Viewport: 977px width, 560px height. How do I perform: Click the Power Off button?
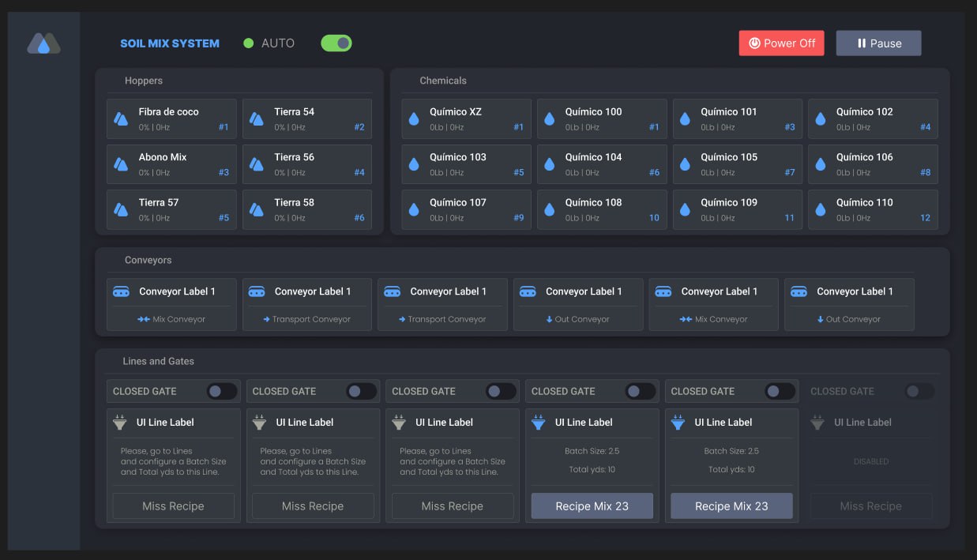[x=782, y=43]
